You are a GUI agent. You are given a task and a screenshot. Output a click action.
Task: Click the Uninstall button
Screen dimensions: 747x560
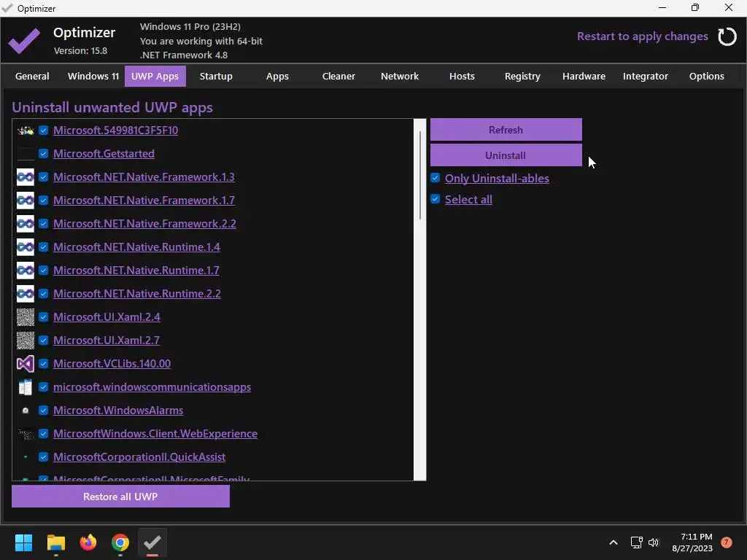coord(506,155)
